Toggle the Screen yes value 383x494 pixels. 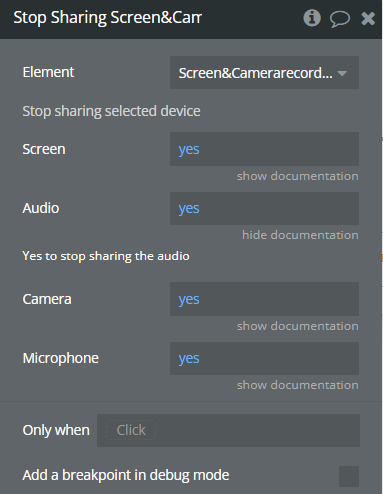[x=264, y=149]
